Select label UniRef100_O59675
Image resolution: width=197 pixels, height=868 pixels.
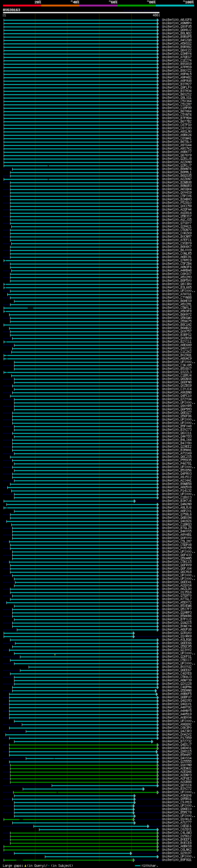[177, 321]
